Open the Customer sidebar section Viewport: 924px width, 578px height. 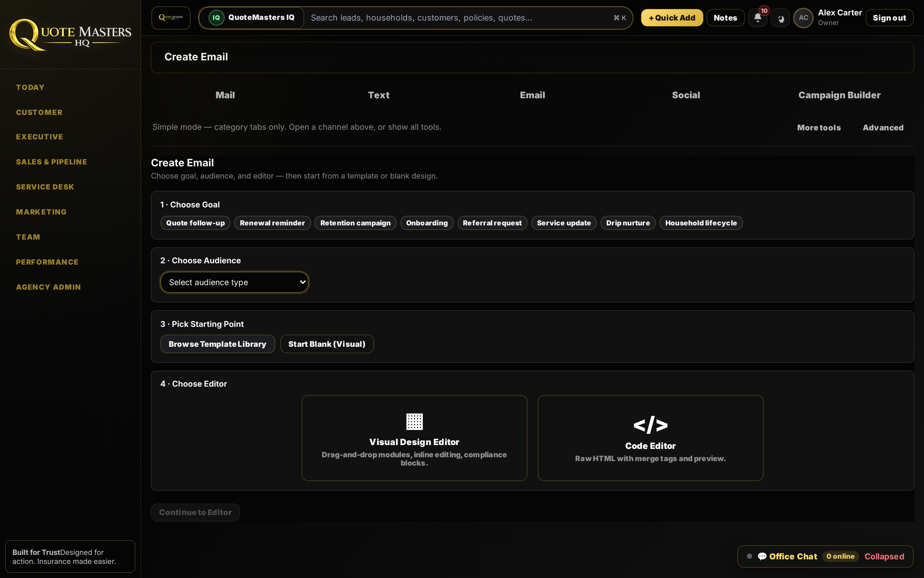tap(39, 112)
